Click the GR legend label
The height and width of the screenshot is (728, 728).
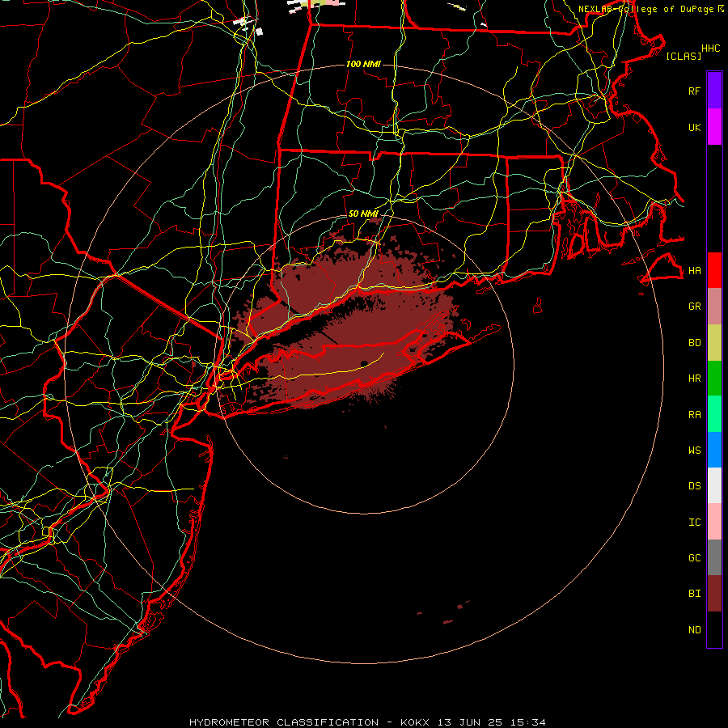695,307
